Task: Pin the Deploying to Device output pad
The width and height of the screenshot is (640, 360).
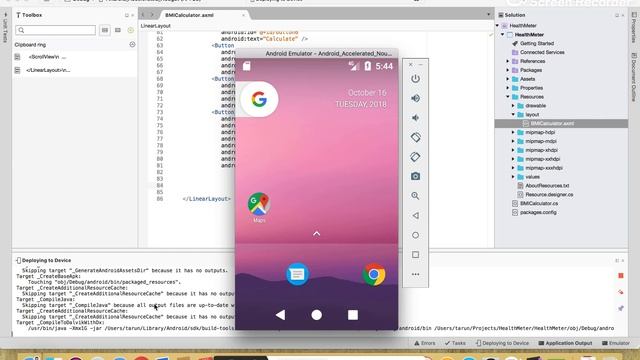Action: [621, 308]
